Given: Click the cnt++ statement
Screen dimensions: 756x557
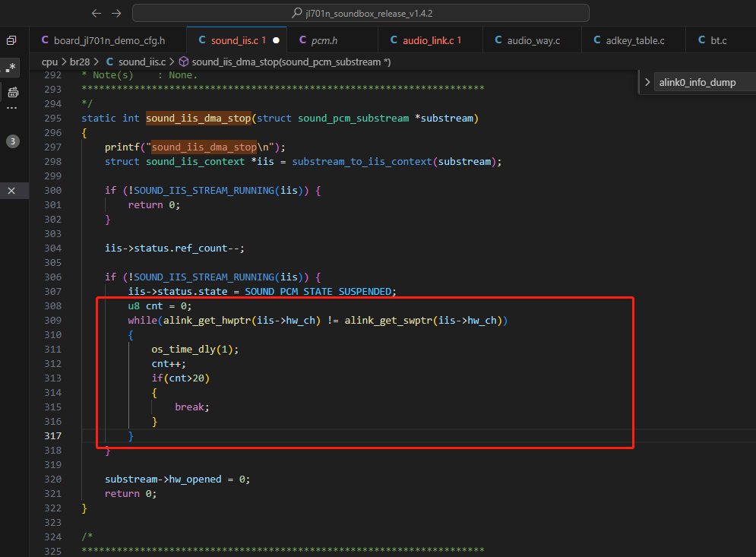Looking at the screenshot, I should click(x=169, y=364).
